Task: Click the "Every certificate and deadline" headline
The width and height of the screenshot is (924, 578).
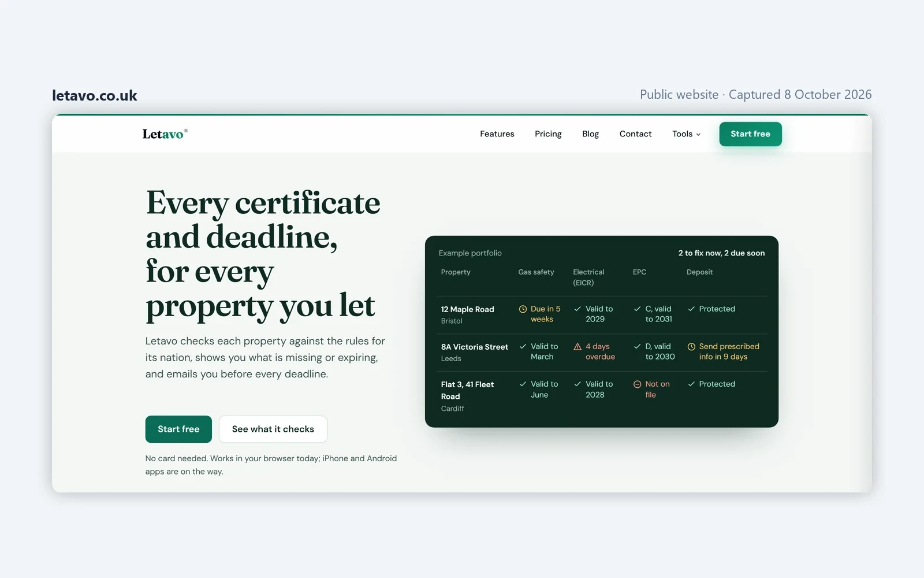Action: (x=263, y=255)
